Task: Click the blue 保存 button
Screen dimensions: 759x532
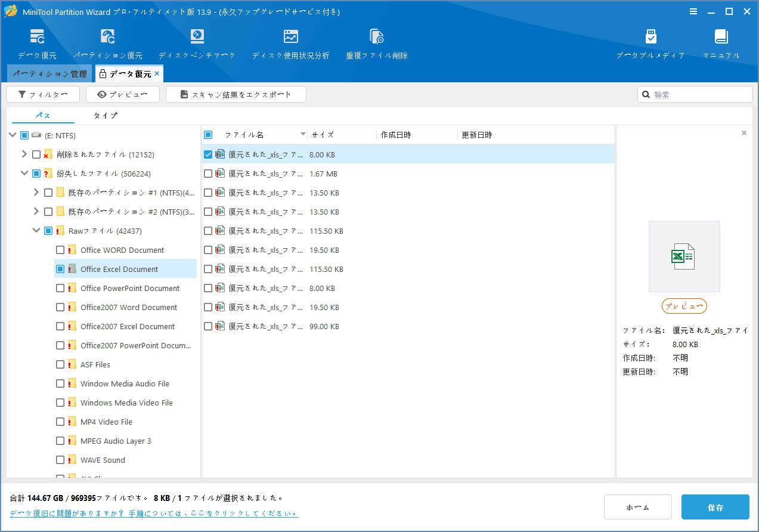Action: (715, 508)
